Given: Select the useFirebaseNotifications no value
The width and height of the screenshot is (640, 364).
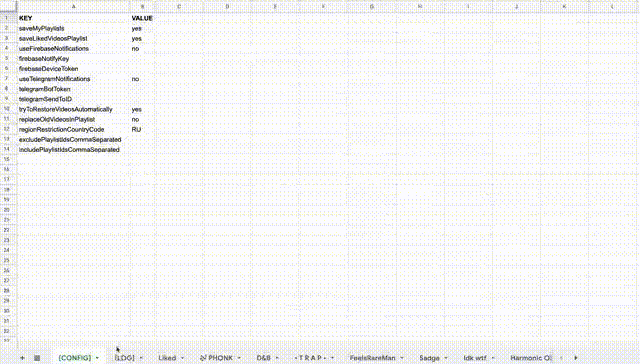Looking at the screenshot, I should (142, 49).
